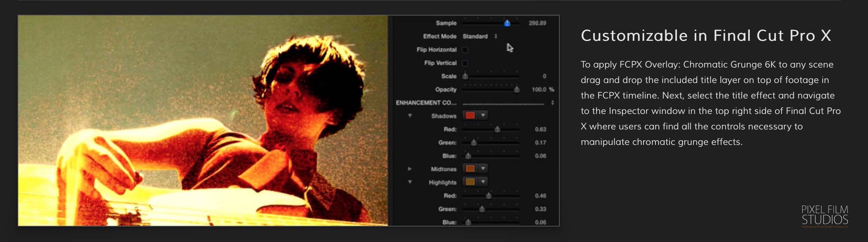Open the Highlights color dropdown arrow
868x242 pixels.
coord(483,182)
